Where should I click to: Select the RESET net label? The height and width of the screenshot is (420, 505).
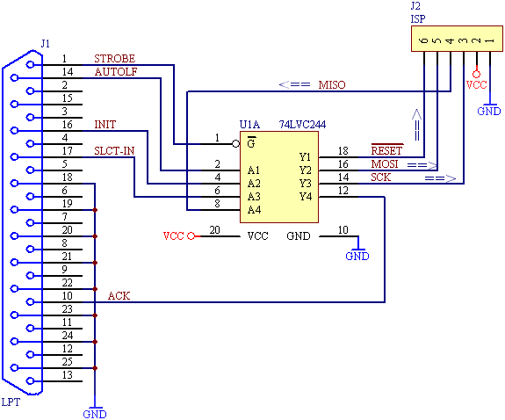pos(386,150)
